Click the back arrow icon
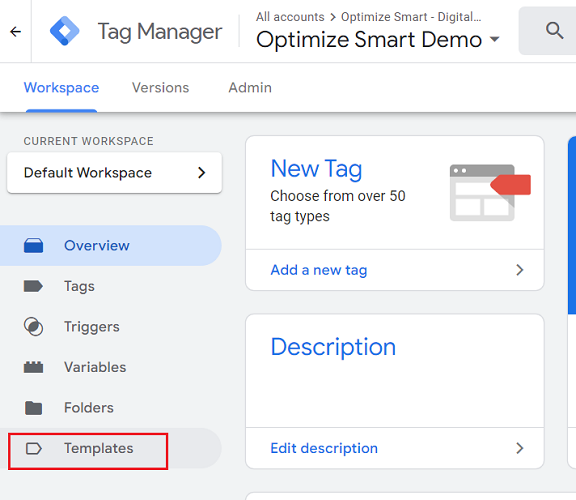Screen dimensions: 576x500 (x=15, y=32)
